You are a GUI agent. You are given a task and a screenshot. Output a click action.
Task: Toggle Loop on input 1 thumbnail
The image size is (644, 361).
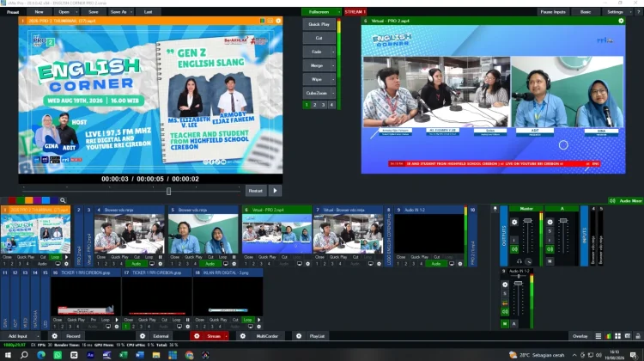coord(55,257)
